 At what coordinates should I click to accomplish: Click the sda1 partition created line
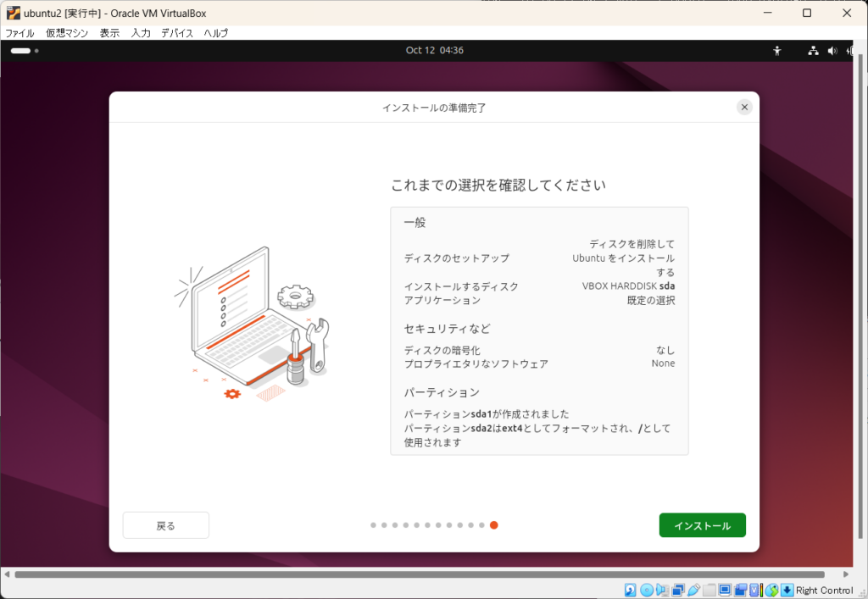(487, 413)
